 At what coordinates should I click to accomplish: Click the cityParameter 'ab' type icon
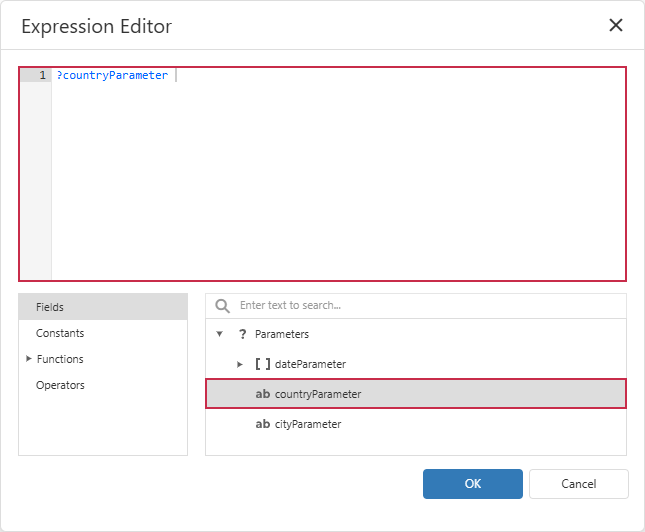(263, 424)
